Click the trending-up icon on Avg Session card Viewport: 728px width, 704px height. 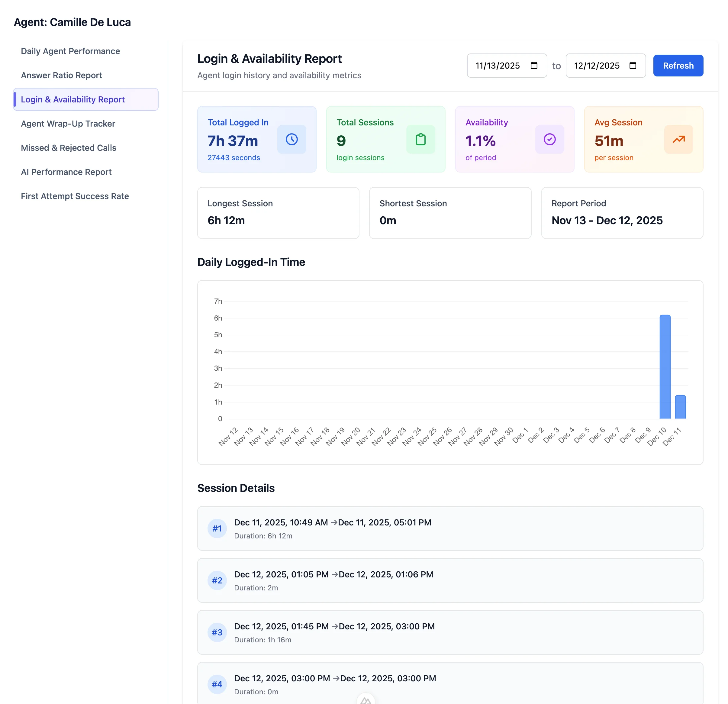tap(678, 139)
